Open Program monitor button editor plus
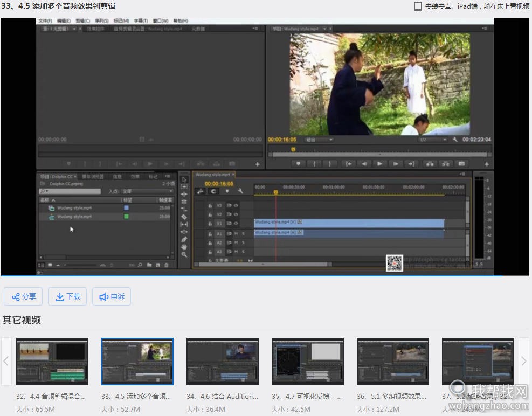 (487, 164)
